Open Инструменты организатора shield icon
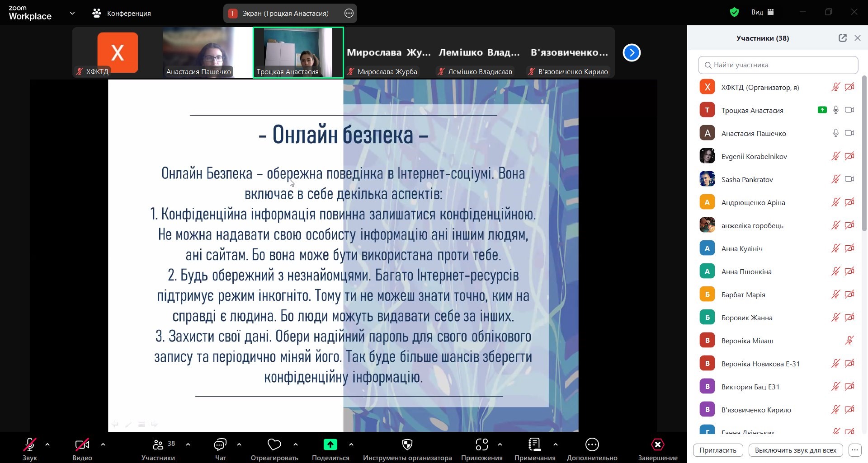The height and width of the screenshot is (463, 868). point(407,445)
